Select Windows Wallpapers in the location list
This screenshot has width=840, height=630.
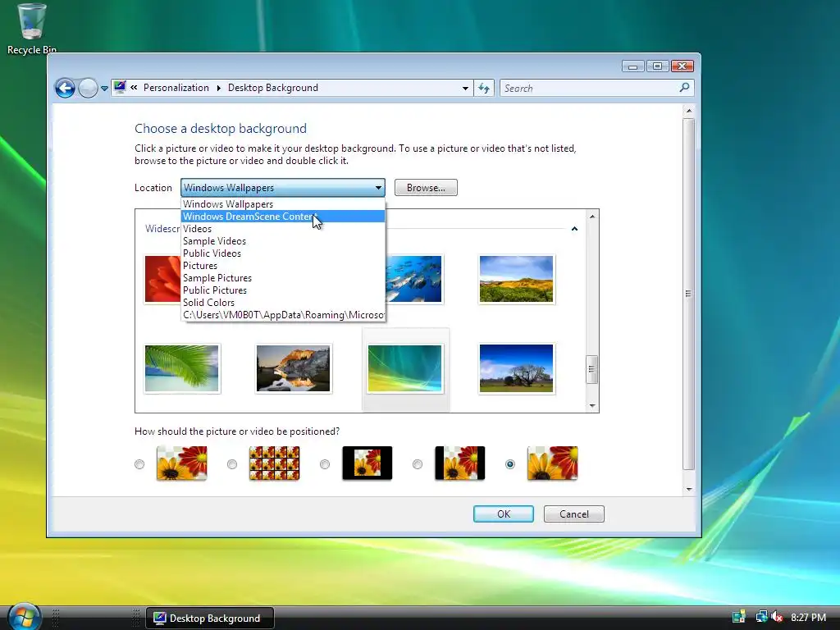point(283,204)
